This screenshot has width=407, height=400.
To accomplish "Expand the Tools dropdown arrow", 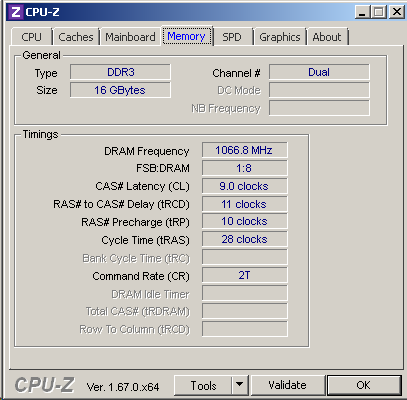I will click(240, 386).
